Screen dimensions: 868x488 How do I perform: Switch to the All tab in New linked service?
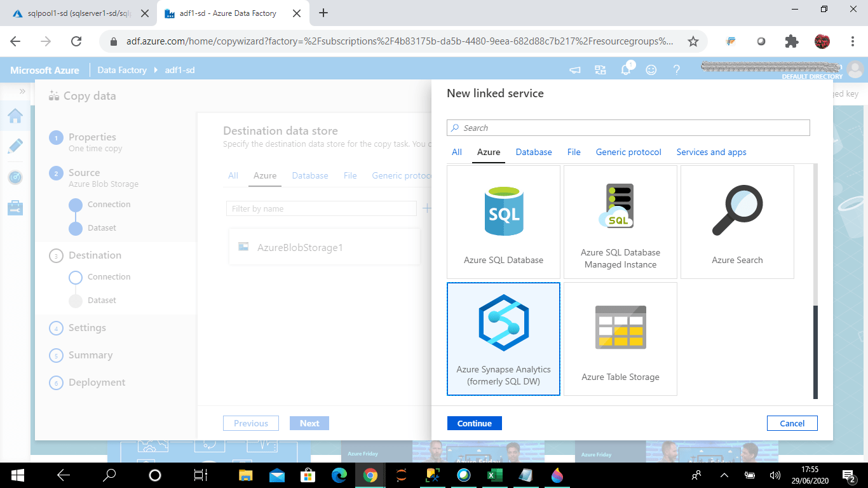coord(457,152)
